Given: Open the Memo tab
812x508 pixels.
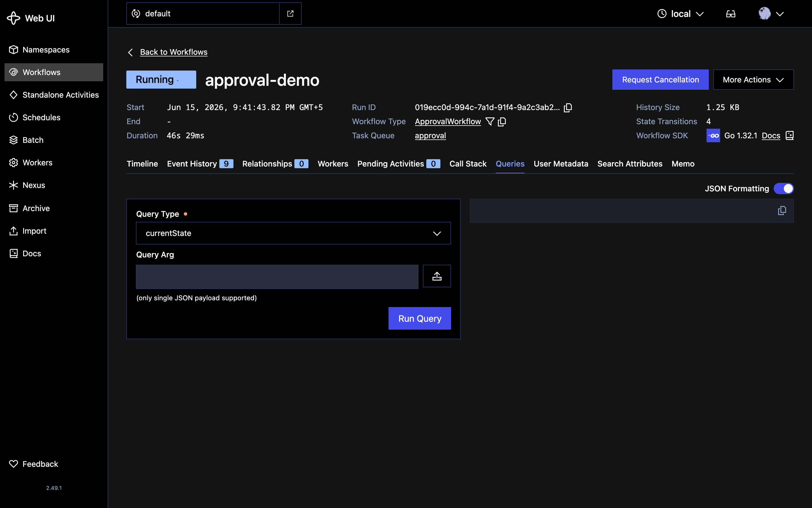Looking at the screenshot, I should (x=683, y=164).
